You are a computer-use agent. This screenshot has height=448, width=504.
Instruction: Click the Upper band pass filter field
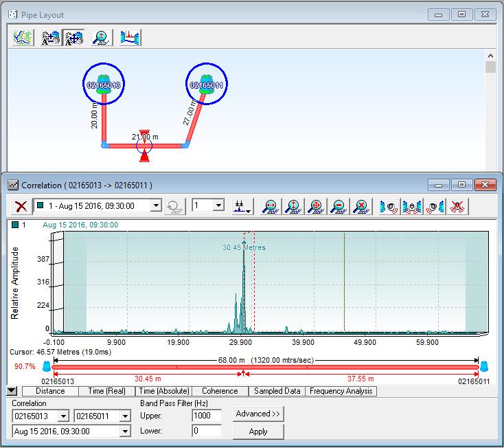pyautogui.click(x=207, y=416)
